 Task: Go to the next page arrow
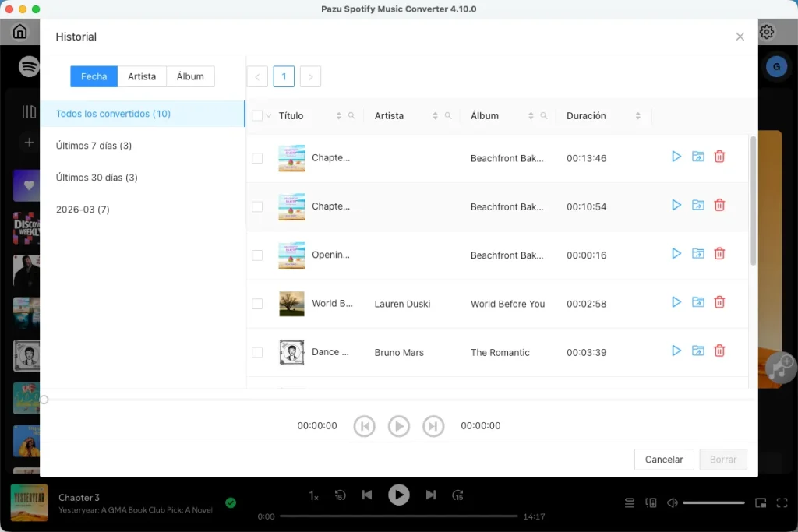click(310, 77)
